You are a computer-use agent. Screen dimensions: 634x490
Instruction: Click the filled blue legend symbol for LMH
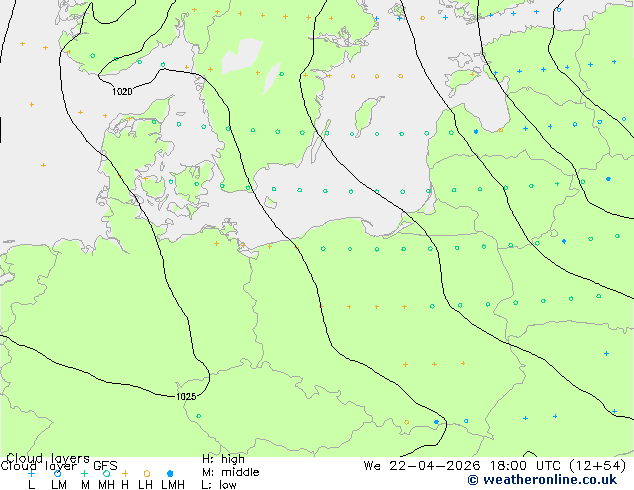coord(170,473)
